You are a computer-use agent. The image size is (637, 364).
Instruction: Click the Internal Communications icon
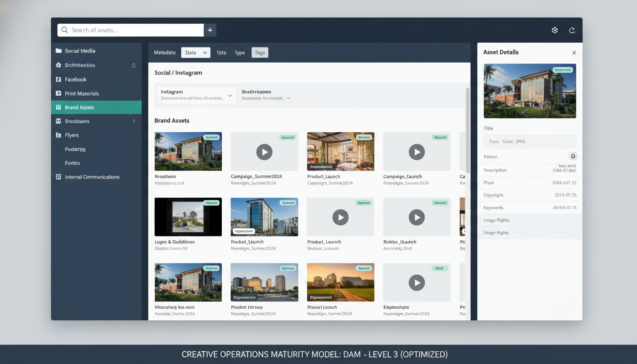click(59, 177)
